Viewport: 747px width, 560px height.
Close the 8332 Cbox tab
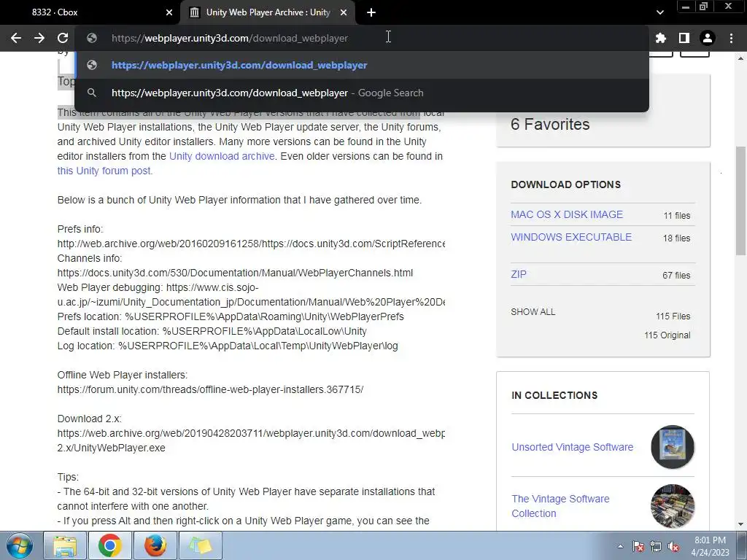coord(169,12)
